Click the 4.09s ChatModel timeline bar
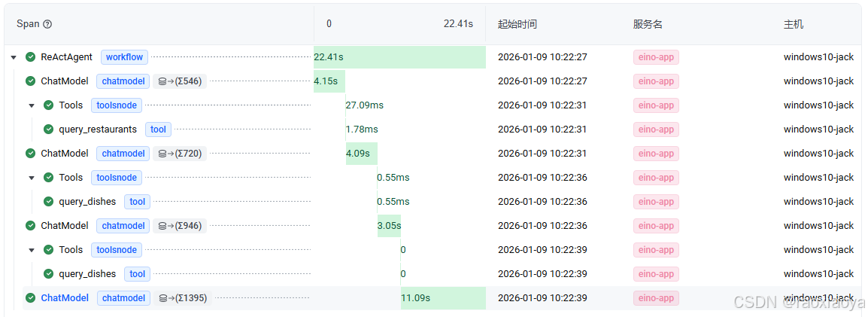 coord(362,154)
